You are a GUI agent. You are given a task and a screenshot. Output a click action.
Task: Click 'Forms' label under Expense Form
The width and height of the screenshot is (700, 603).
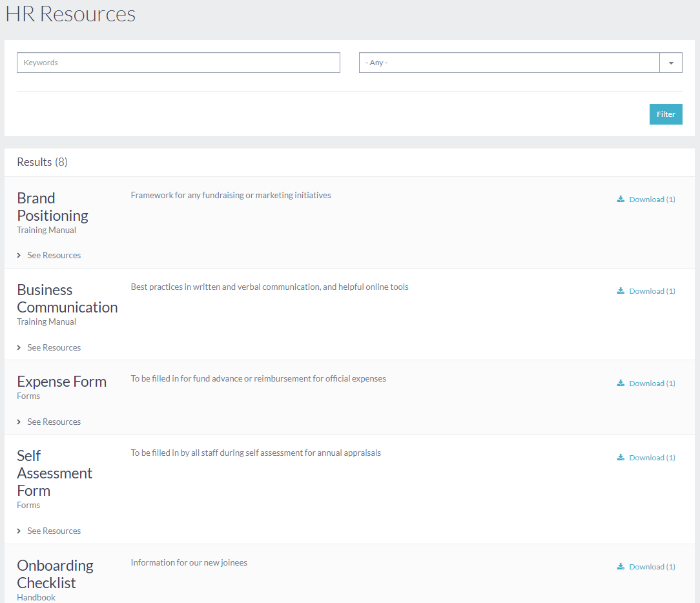pyautogui.click(x=28, y=396)
